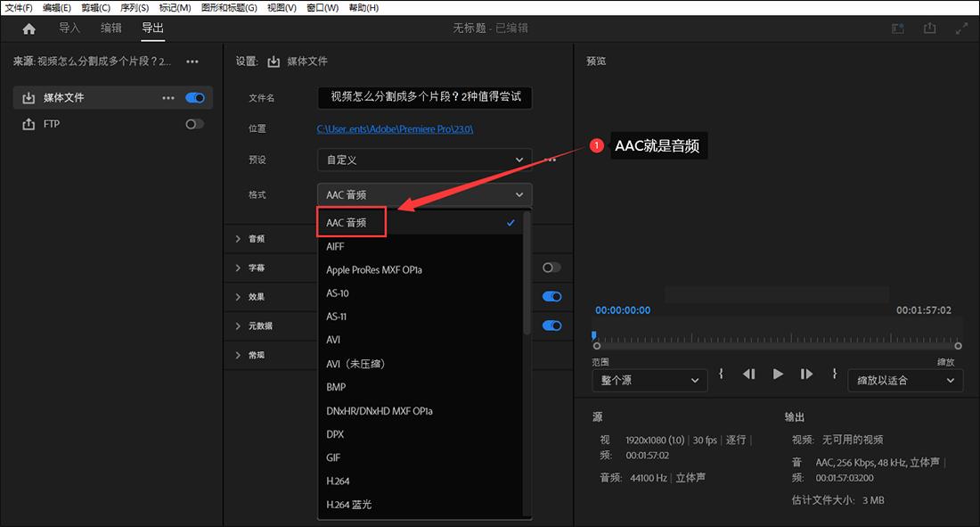Click the Home icon in top toolbar
980x527 pixels.
pos(29,29)
